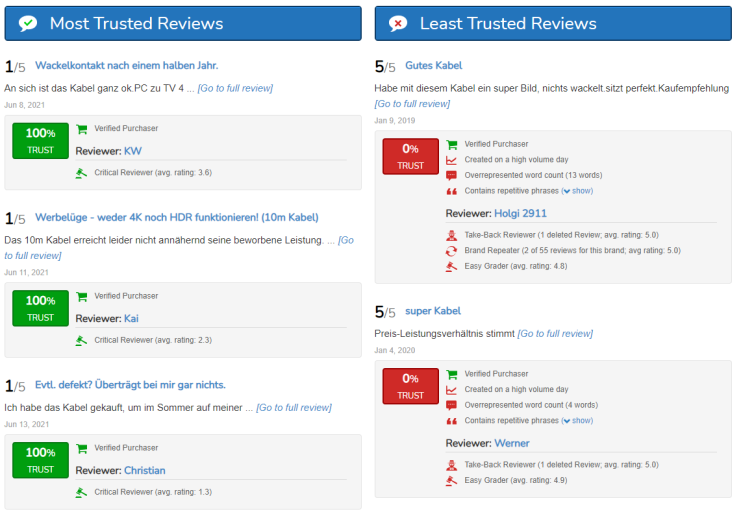Screen dimensions: 754x518
Task: Click Easy Grader (avg. rating: 4.8) text
Action: pyautogui.click(x=515, y=266)
